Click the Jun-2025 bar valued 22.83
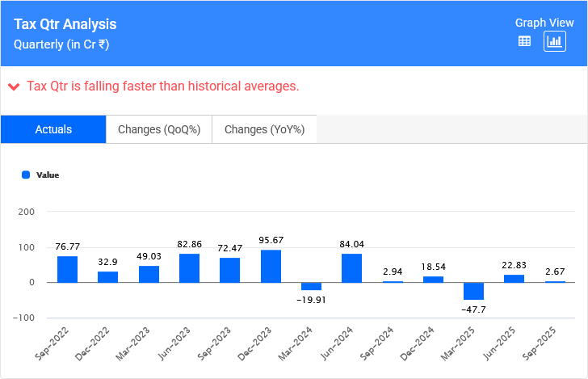The width and height of the screenshot is (588, 379). coord(514,279)
